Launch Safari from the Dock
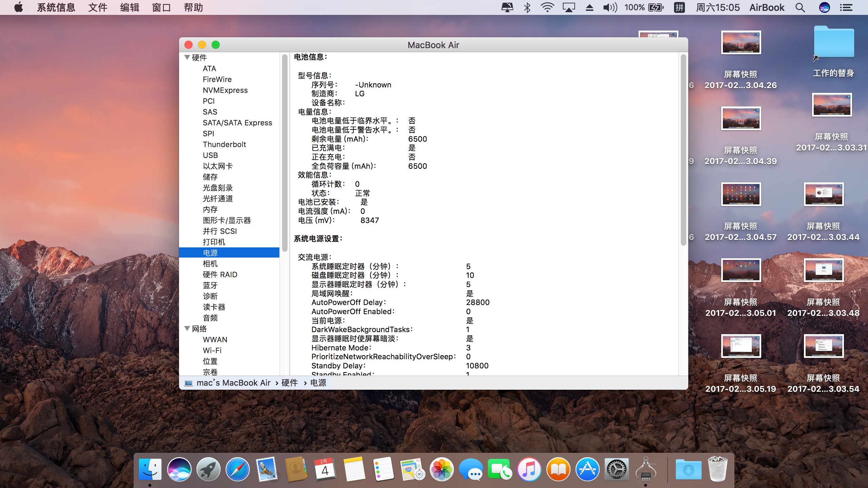The height and width of the screenshot is (488, 868). pos(237,470)
